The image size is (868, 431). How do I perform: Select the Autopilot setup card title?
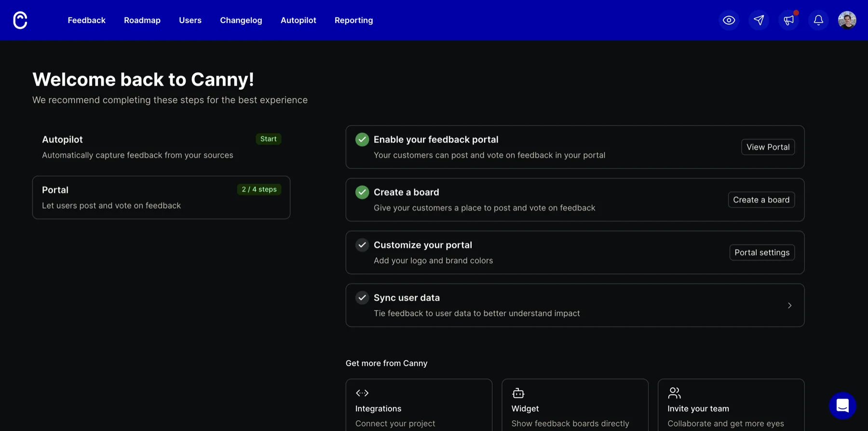tap(62, 139)
